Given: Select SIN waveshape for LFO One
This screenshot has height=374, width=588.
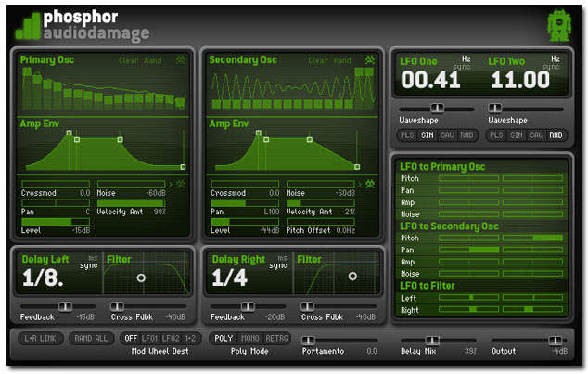Looking at the screenshot, I should (428, 135).
